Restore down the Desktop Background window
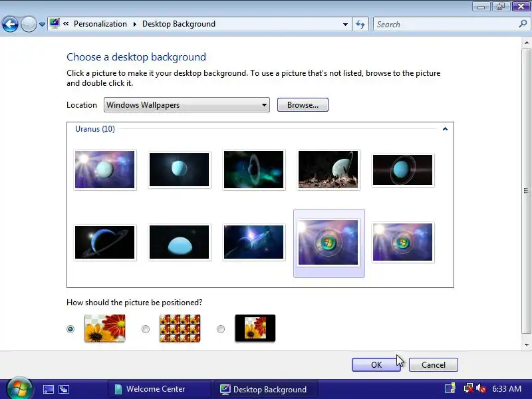 click(x=501, y=7)
